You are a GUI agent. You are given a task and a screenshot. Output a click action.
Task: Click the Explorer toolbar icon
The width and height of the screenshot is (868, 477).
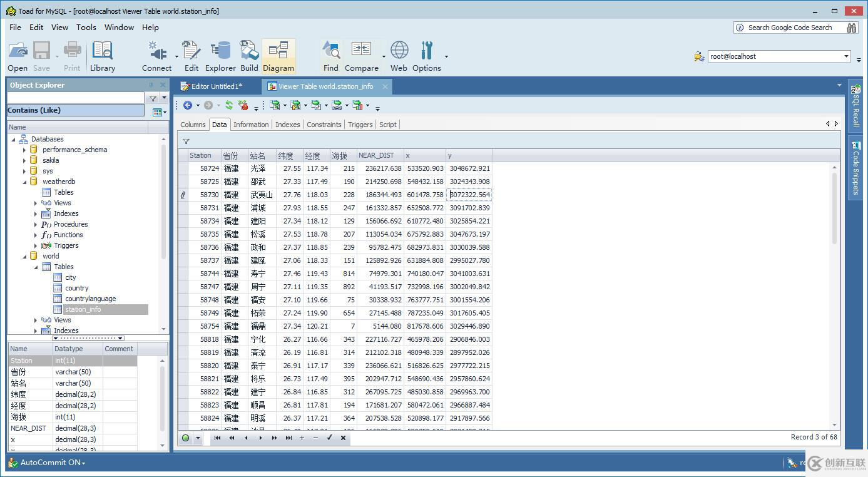coord(220,56)
